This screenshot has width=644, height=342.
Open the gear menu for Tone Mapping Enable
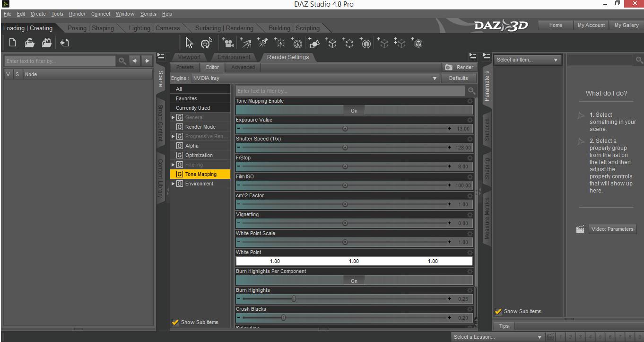470,101
